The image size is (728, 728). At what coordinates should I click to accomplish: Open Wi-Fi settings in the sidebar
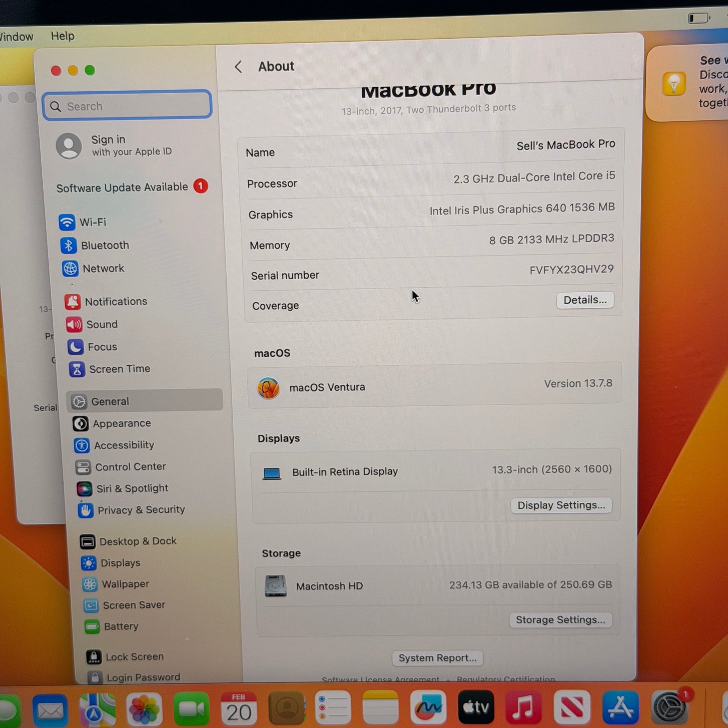83,222
